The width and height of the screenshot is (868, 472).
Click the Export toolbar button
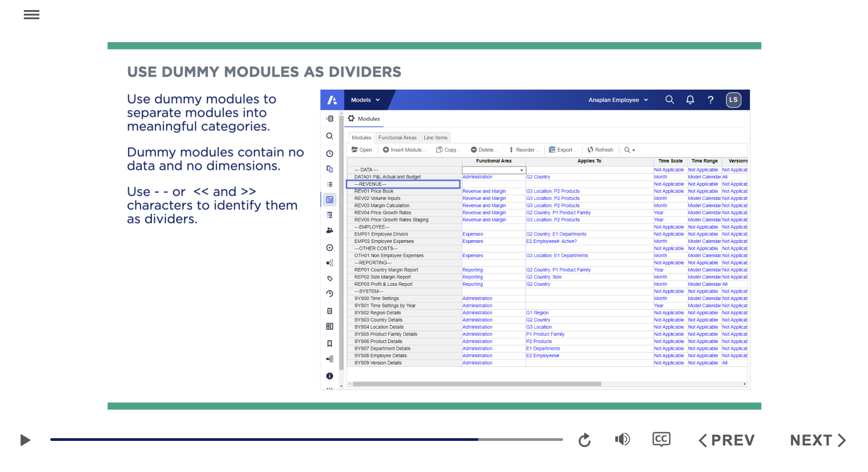563,150
